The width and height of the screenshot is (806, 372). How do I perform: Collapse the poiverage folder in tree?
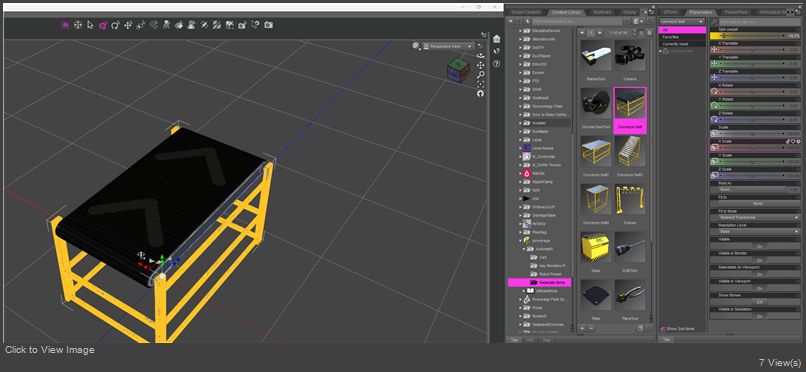520,240
